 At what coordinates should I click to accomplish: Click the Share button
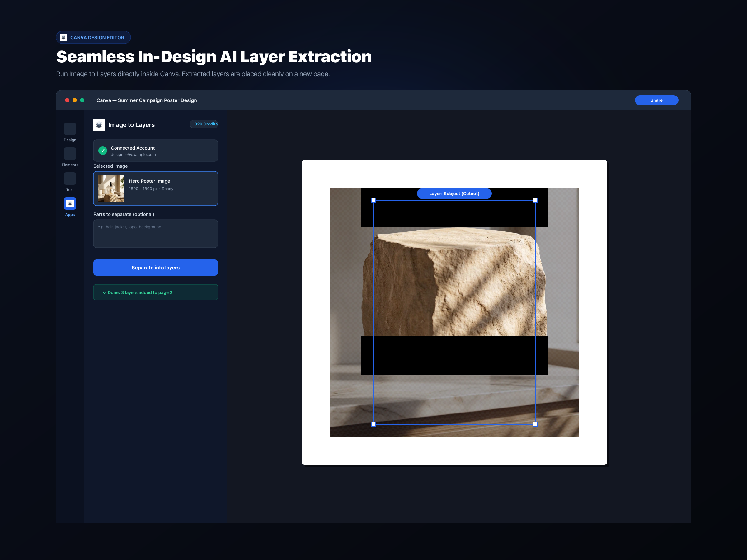(656, 100)
